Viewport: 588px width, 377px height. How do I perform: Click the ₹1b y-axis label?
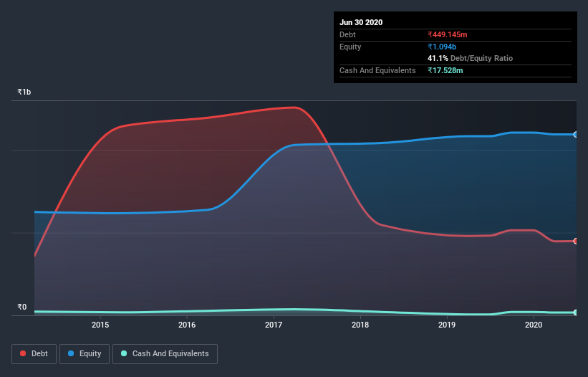(x=24, y=92)
